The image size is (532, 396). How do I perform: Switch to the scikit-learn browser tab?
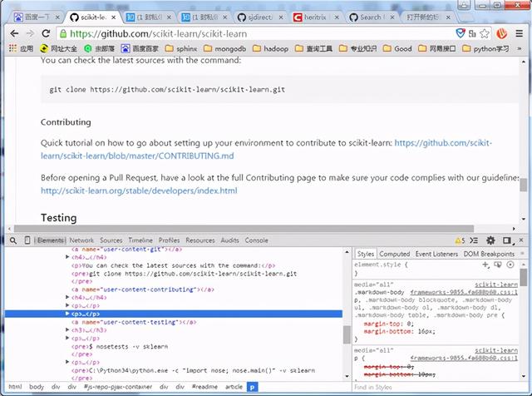click(x=91, y=17)
